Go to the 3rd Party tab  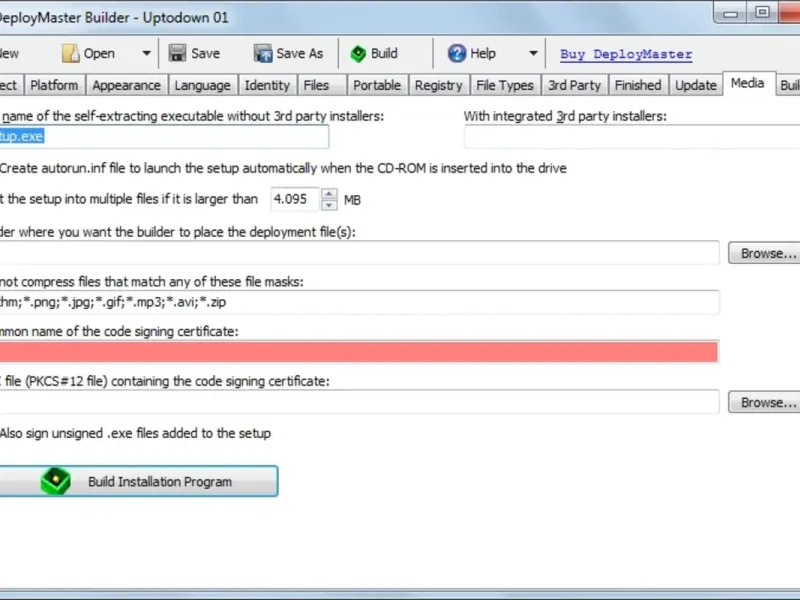point(574,85)
